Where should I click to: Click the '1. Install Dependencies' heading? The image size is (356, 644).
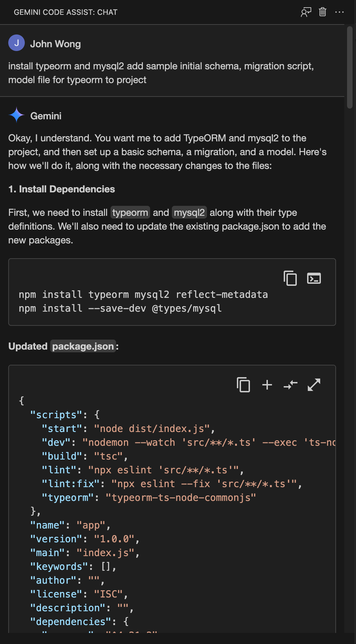(62, 189)
